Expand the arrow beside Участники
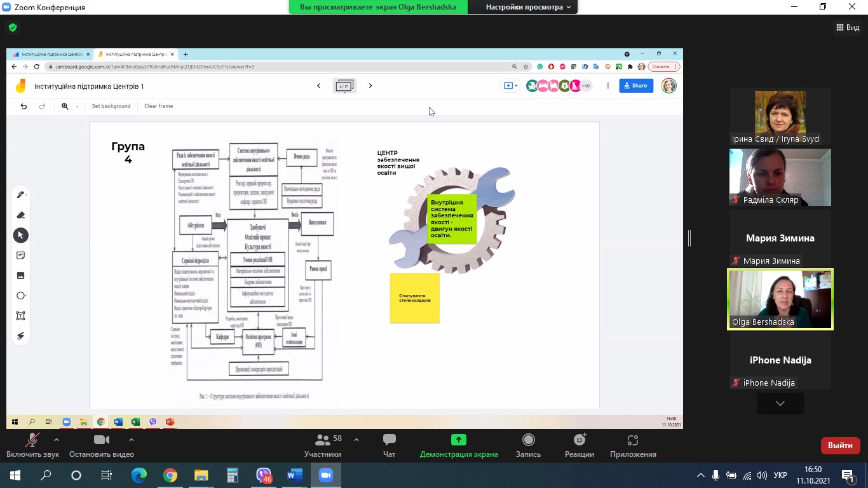The image size is (868, 488). pyautogui.click(x=356, y=440)
